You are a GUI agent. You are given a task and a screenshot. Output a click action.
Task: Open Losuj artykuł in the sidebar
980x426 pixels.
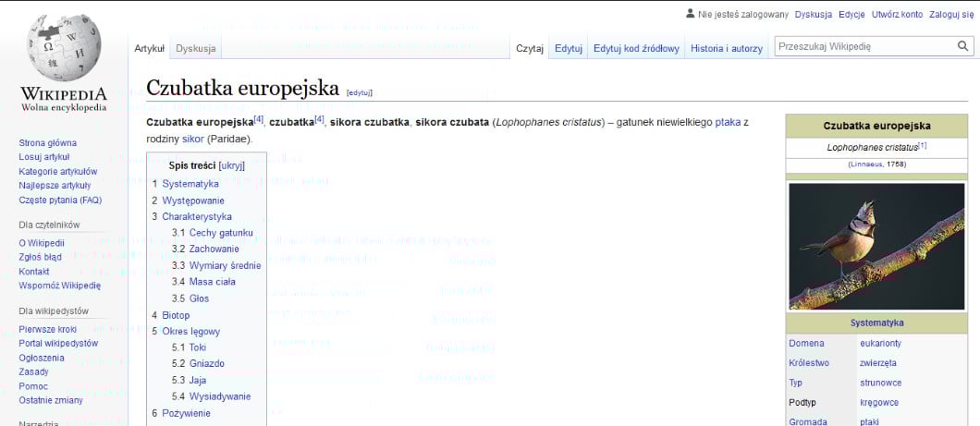pyautogui.click(x=44, y=157)
